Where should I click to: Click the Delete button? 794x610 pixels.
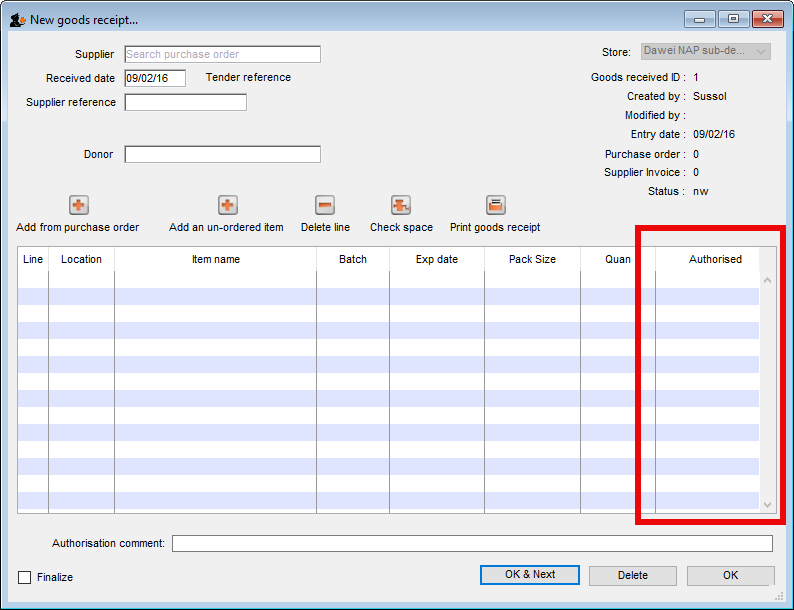(x=632, y=575)
